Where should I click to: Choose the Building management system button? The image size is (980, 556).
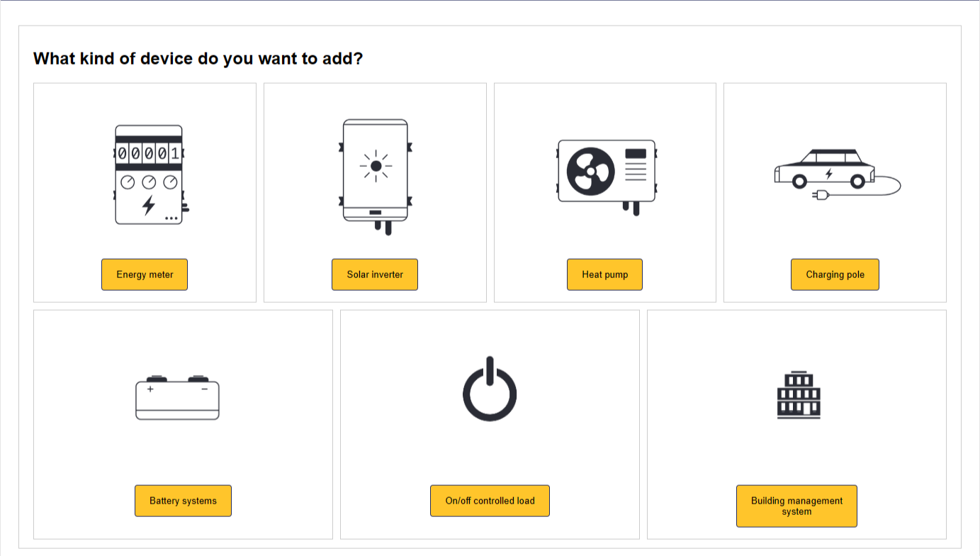796,506
